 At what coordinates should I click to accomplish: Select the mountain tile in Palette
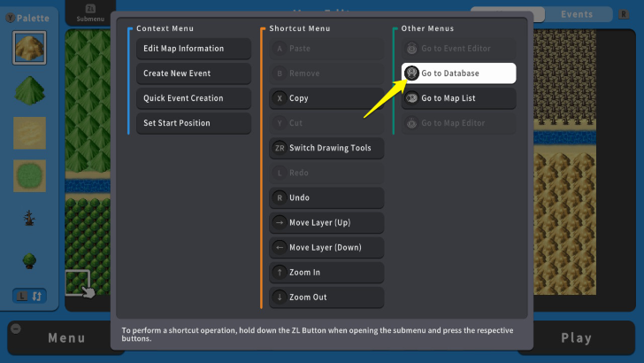point(29,48)
